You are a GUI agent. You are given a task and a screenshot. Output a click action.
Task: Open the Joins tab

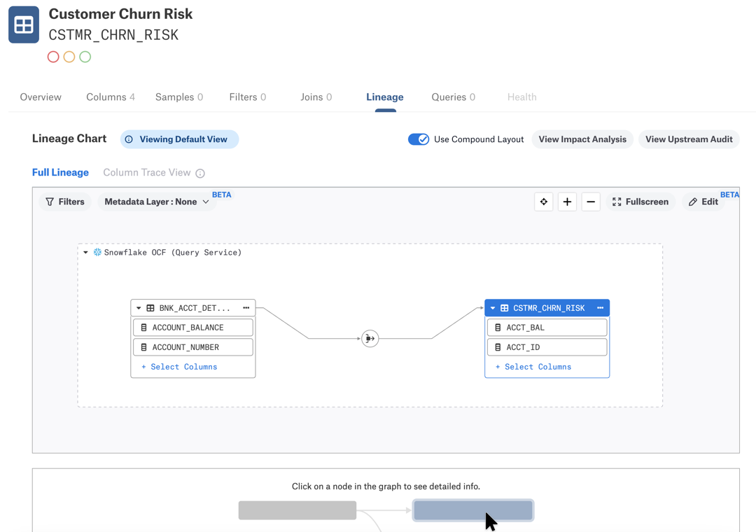tap(316, 97)
